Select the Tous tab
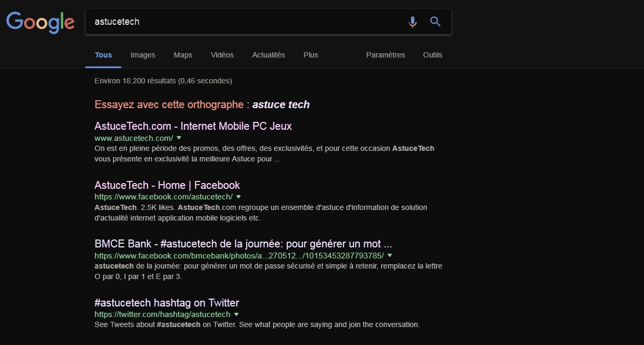Image resolution: width=644 pixels, height=345 pixels. coord(103,55)
